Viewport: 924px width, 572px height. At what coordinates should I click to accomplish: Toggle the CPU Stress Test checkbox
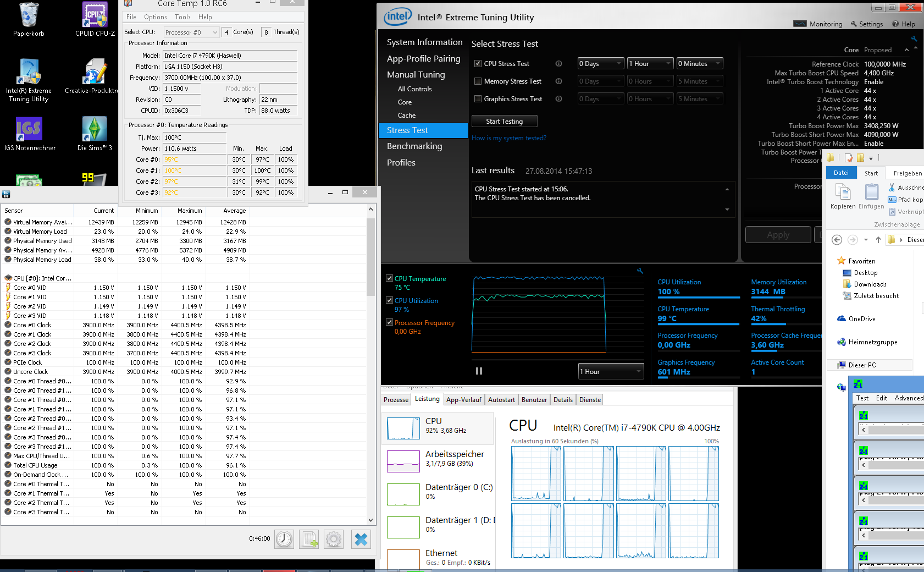pyautogui.click(x=478, y=64)
